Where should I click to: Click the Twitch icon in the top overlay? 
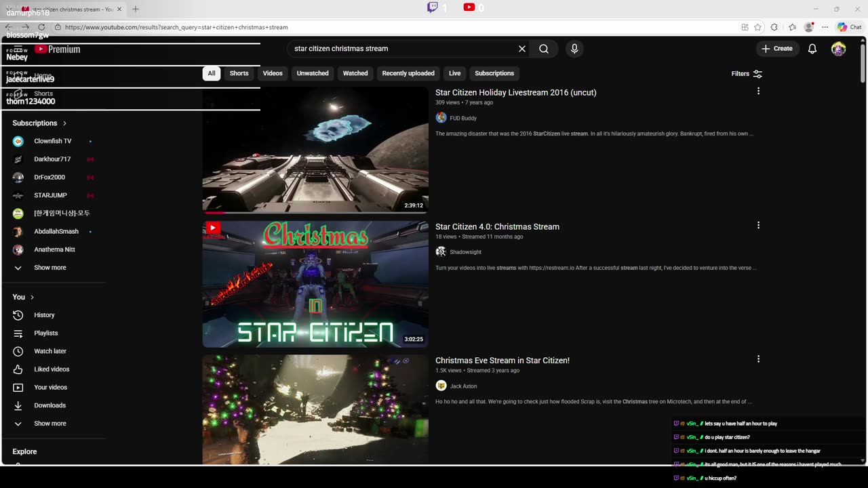(432, 7)
